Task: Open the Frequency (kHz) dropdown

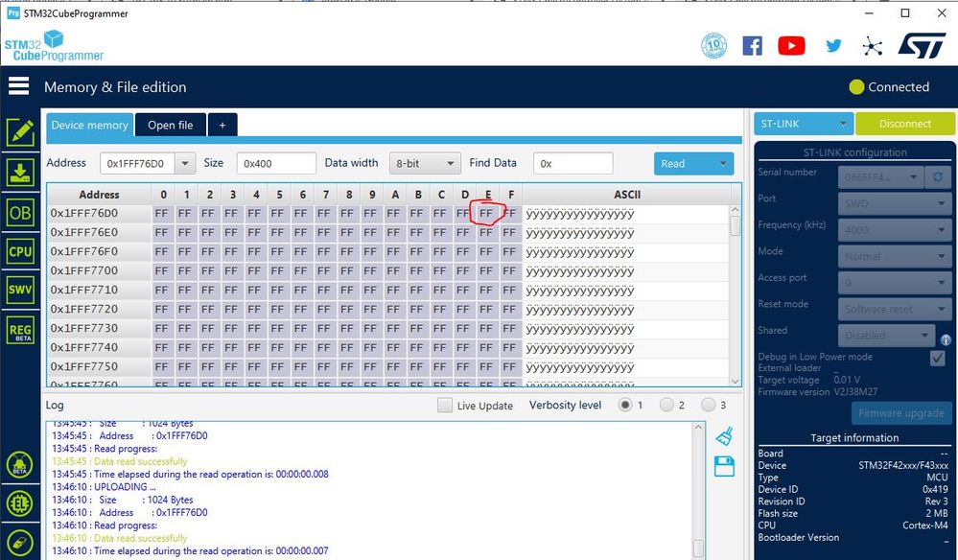Action: click(x=895, y=230)
